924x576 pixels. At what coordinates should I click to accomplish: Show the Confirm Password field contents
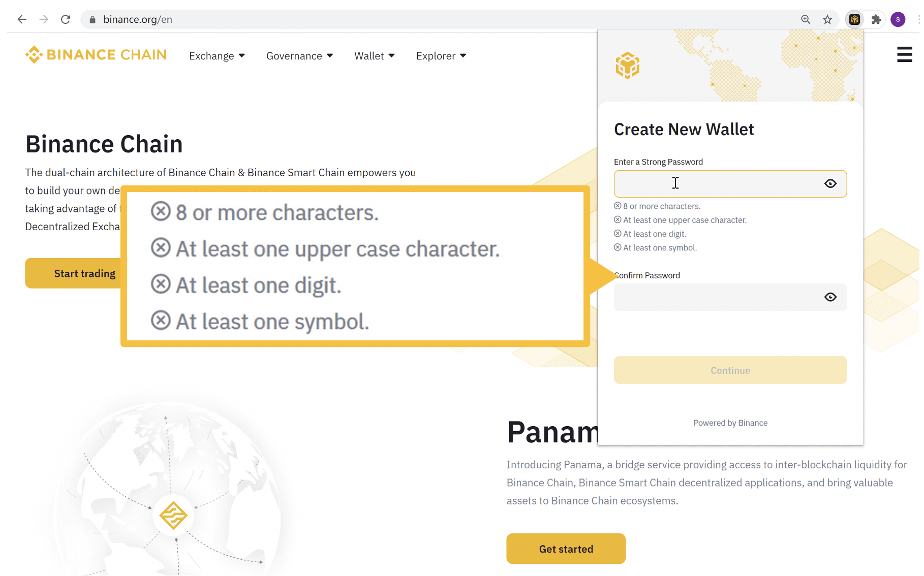pos(830,297)
